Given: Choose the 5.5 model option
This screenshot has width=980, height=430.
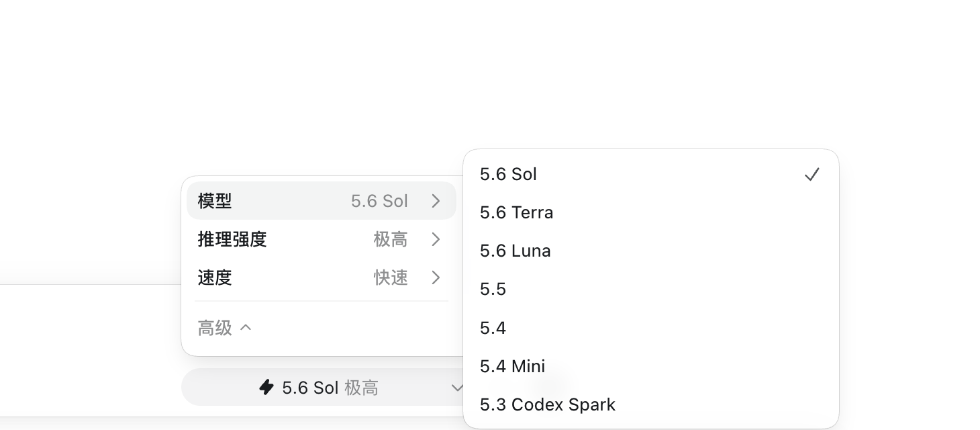Looking at the screenshot, I should point(651,289).
